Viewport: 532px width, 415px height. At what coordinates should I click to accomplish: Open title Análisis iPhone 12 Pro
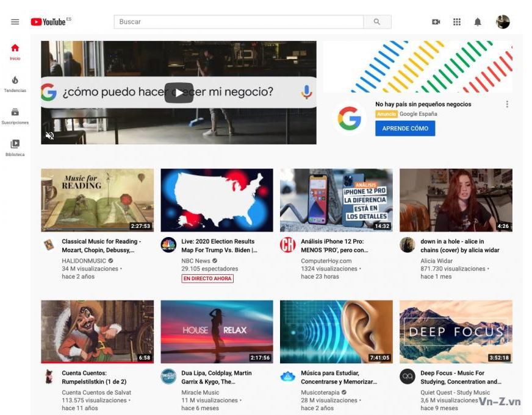334,246
